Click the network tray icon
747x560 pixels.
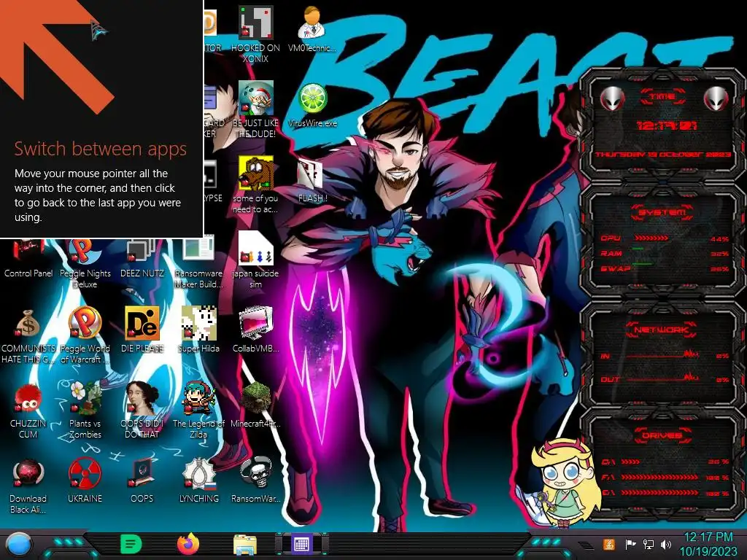pyautogui.click(x=648, y=544)
